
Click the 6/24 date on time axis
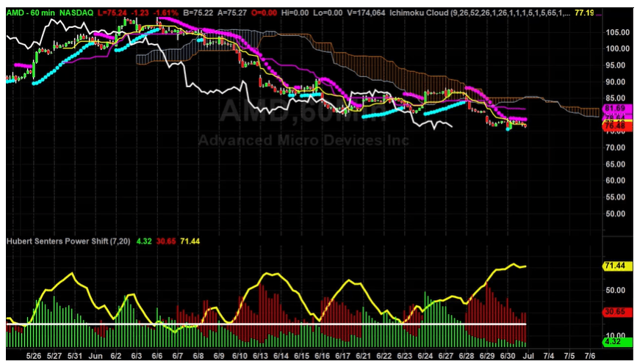point(425,356)
